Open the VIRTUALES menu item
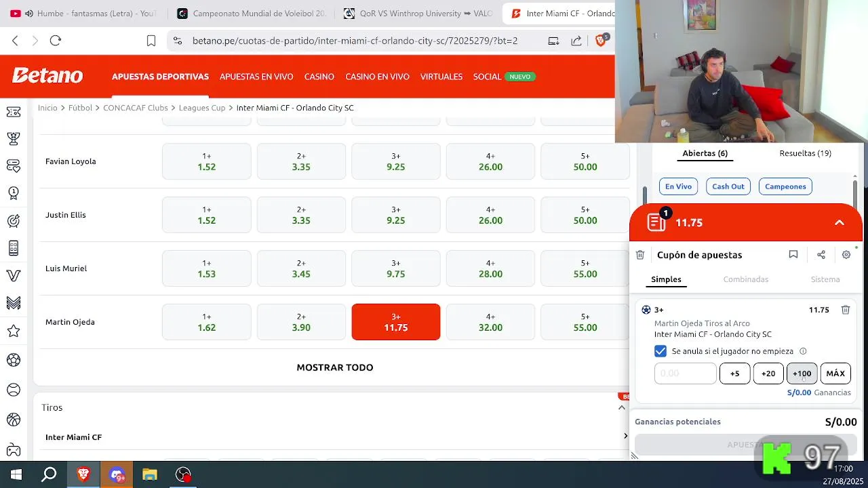 pos(441,77)
